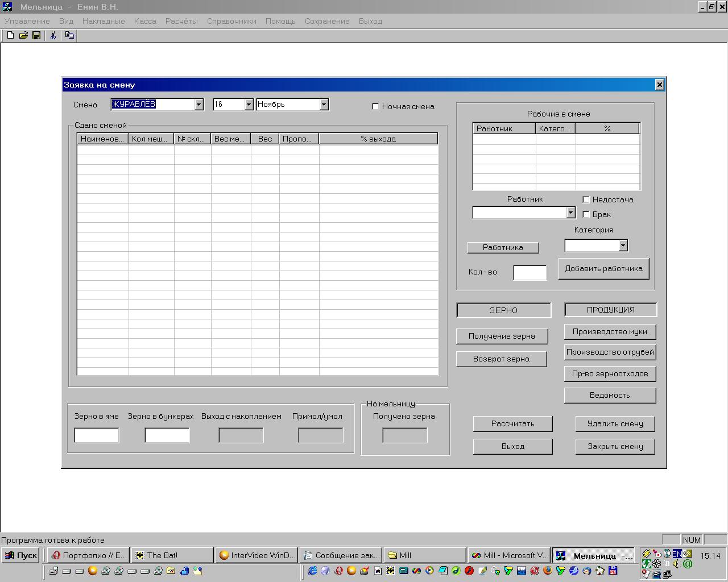The width and height of the screenshot is (728, 582).
Task: Enable the Ночная смена checkbox
Action: point(375,106)
